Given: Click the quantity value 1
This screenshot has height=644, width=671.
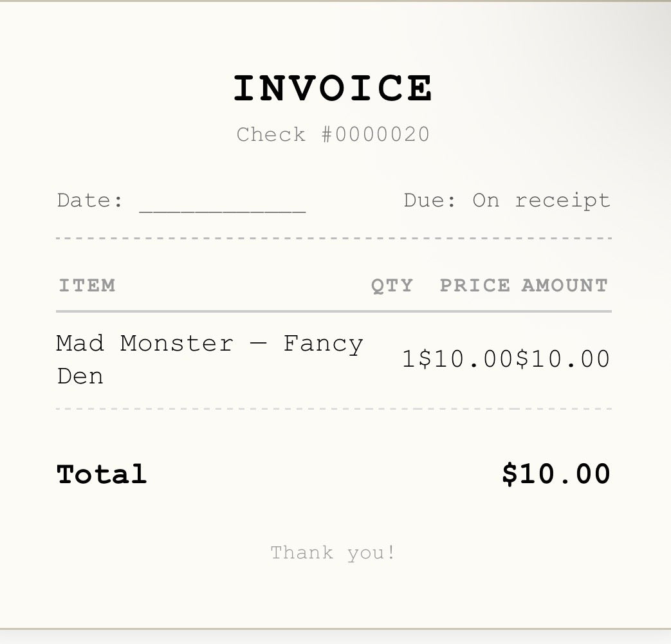Looking at the screenshot, I should 409,359.
